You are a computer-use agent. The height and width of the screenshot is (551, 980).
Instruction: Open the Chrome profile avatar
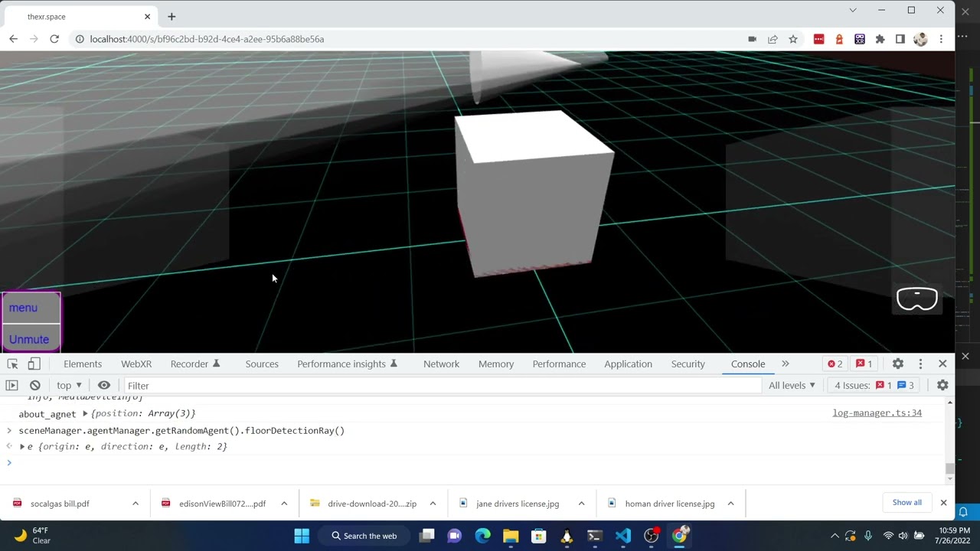point(920,39)
